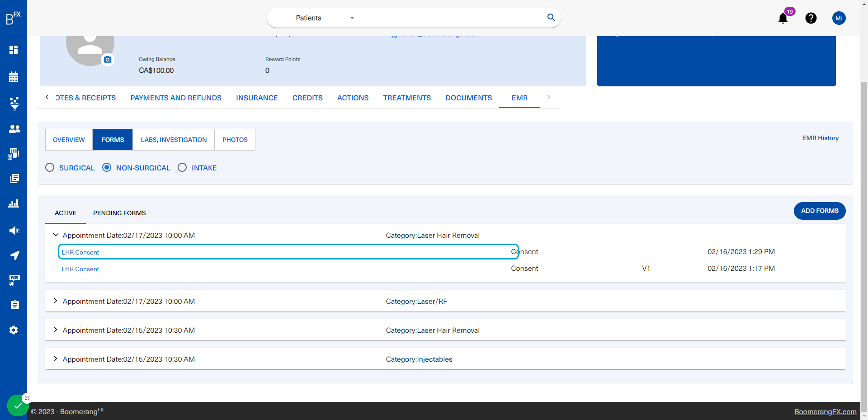This screenshot has width=868, height=420.
Task: Click the camera icon on profile photo
Action: point(108,60)
